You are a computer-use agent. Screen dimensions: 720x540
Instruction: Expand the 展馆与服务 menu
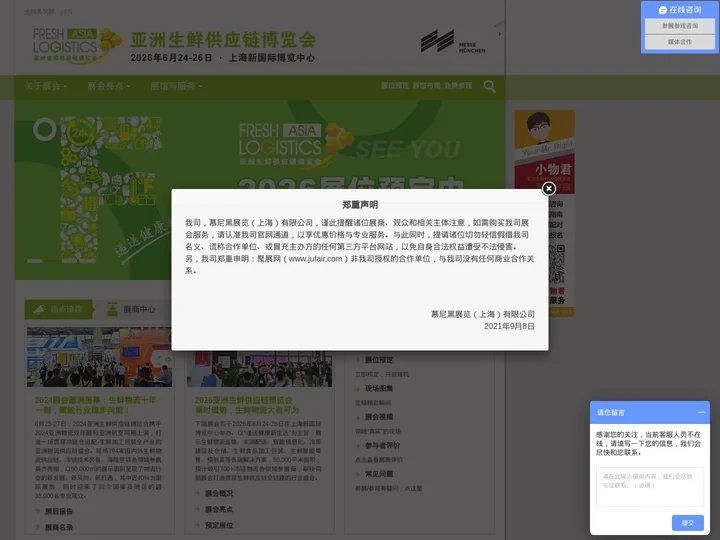click(176, 86)
